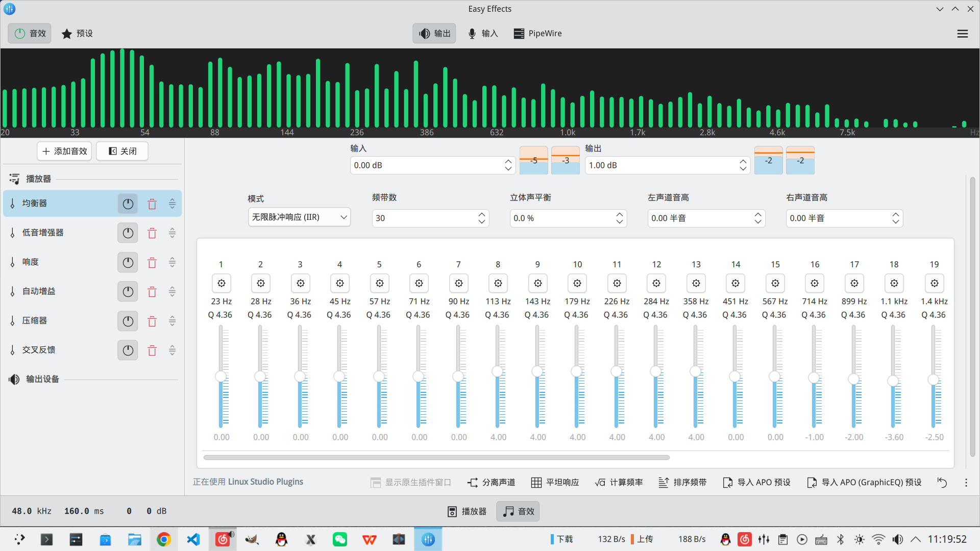The width and height of the screenshot is (980, 551).
Task: Click 导入 APO 预设 button
Action: coord(756,482)
